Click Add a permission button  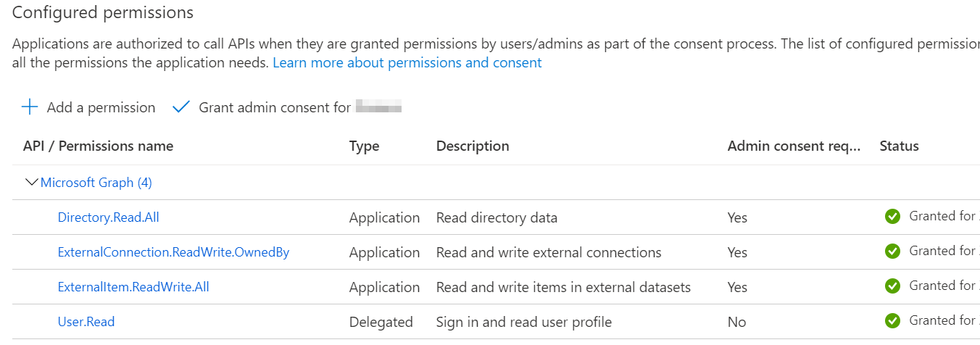(101, 107)
